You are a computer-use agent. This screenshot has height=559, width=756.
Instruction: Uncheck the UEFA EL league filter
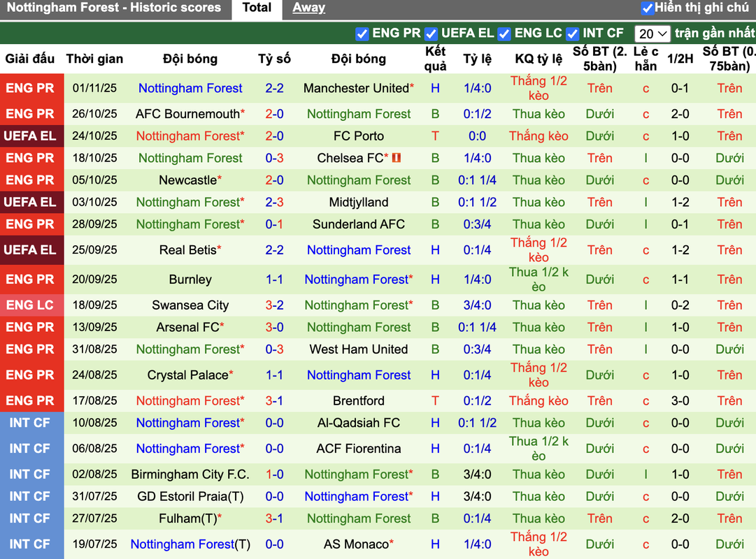[431, 34]
